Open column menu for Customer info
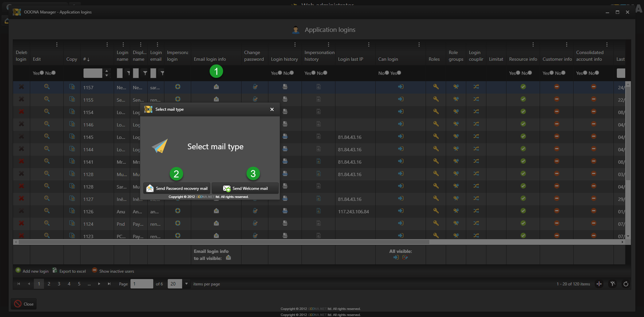644x317 pixels. tap(567, 44)
